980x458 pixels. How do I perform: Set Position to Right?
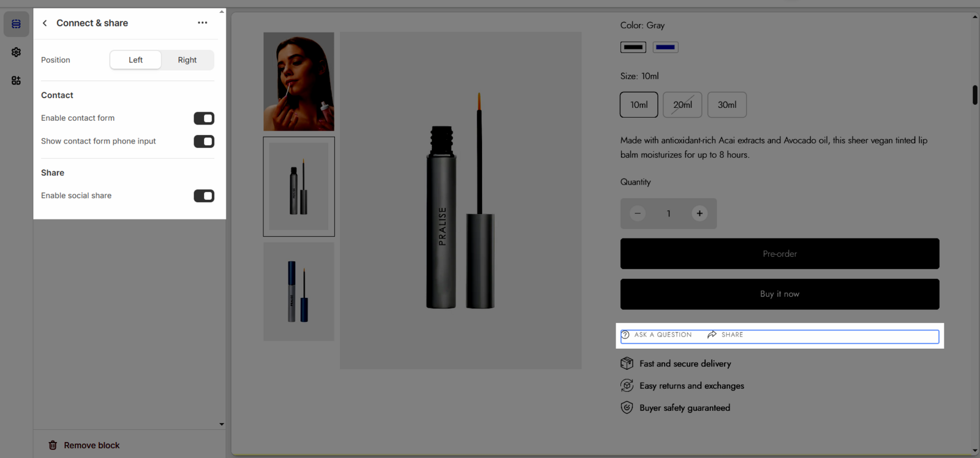(x=187, y=60)
